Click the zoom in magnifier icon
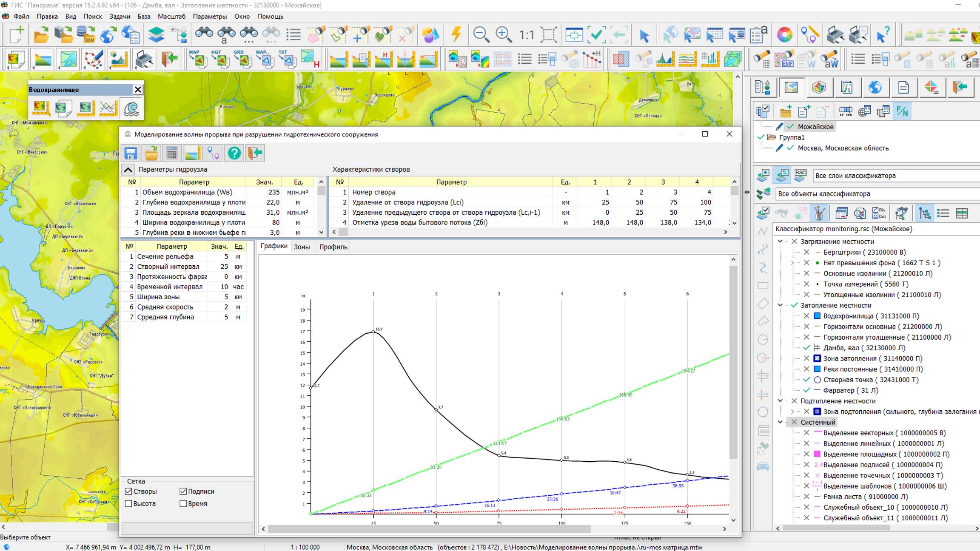 (x=504, y=34)
